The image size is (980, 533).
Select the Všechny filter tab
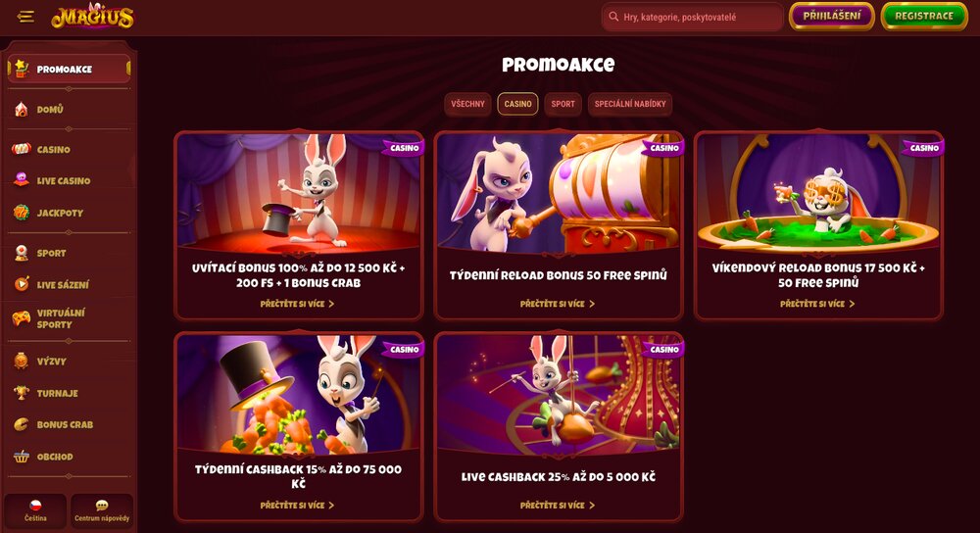[468, 105]
